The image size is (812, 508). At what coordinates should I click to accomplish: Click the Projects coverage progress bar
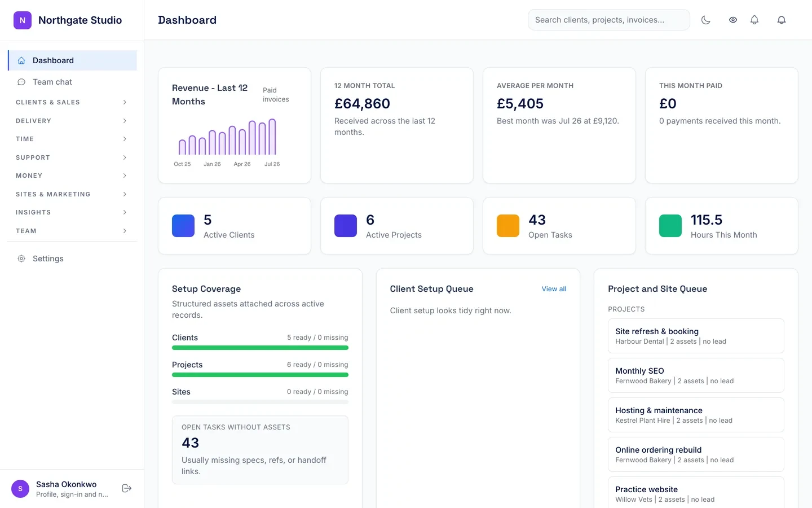click(x=260, y=375)
